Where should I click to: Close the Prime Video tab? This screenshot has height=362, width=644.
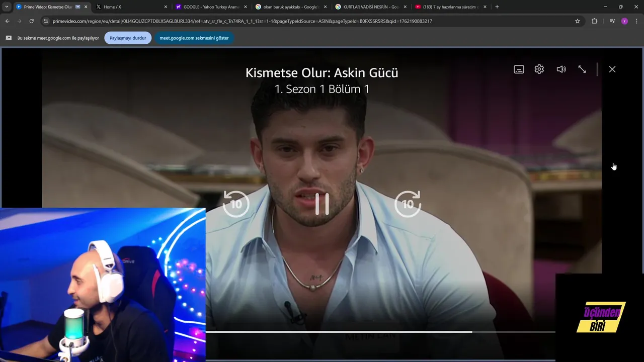(x=86, y=7)
